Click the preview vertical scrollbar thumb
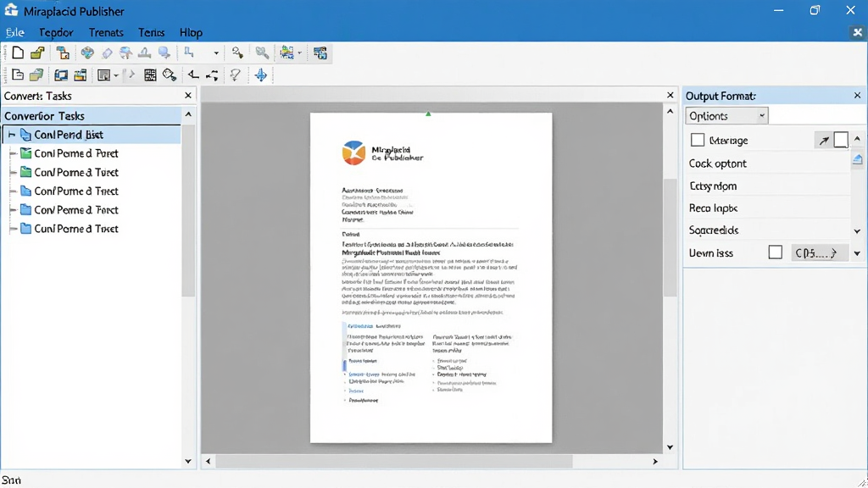 tap(670, 237)
